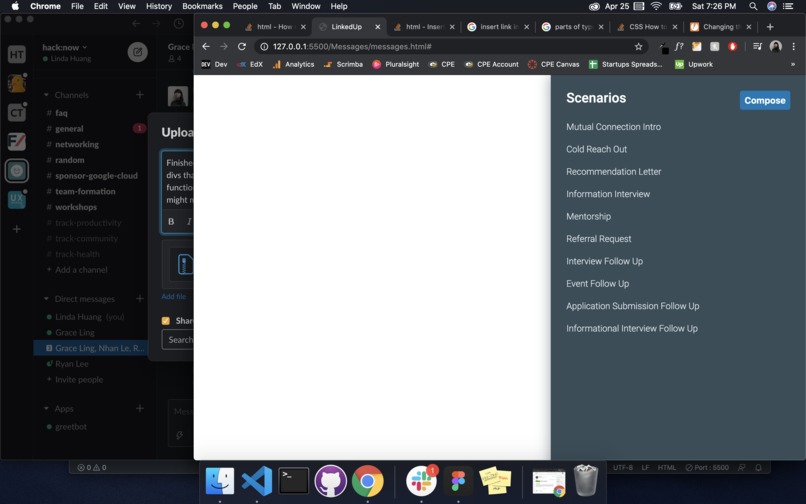Switch to the 'insert link' Google tab
The height and width of the screenshot is (504, 806).
(x=499, y=27)
